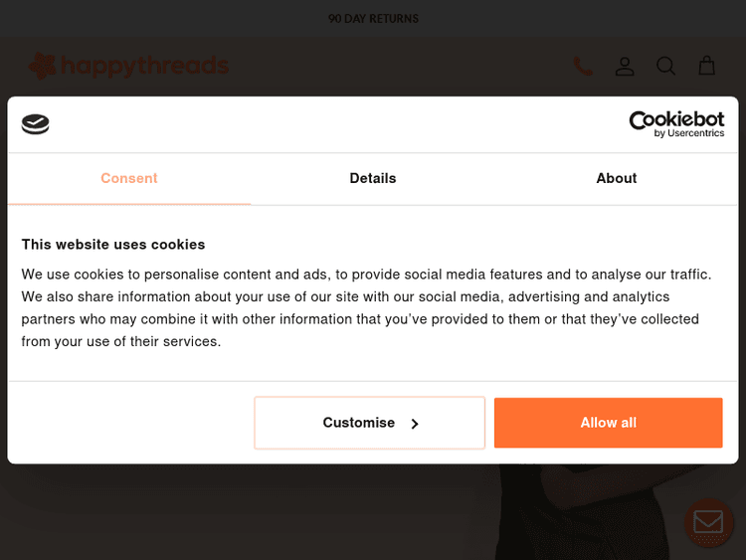This screenshot has width=746, height=560.
Task: Open the envelope chat widget icon
Action: coord(708,521)
